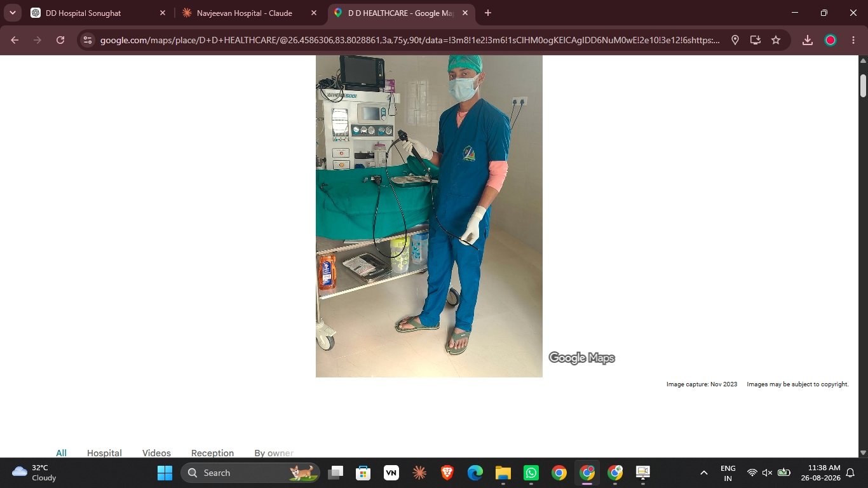Open File Explorer from the taskbar
The height and width of the screenshot is (488, 868).
503,473
